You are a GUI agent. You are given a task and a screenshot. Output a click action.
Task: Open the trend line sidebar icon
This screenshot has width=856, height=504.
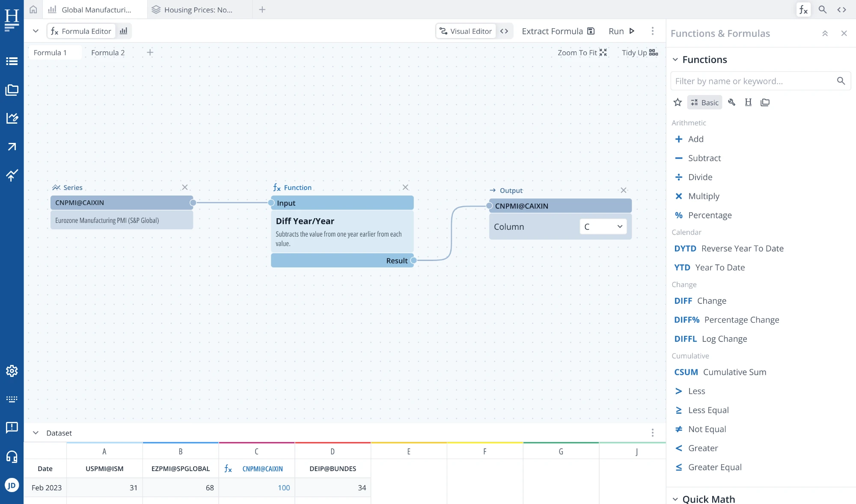click(12, 175)
